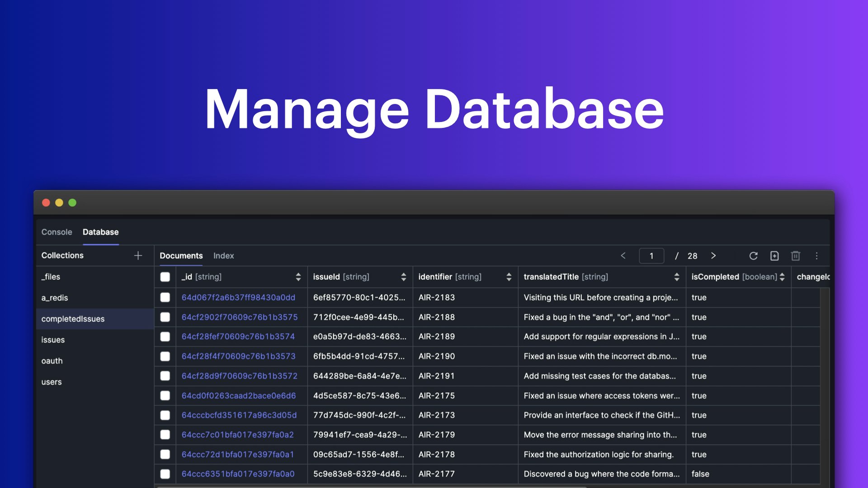This screenshot has width=868, height=488.
Task: Open document 64cf2902f70609c76b1b3575
Action: click(240, 317)
